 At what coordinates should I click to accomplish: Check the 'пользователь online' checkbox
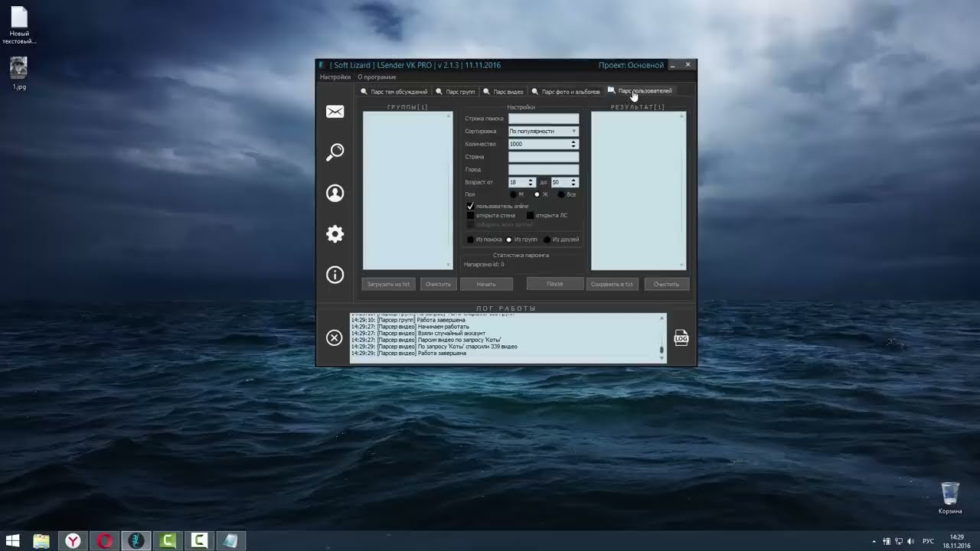pos(471,206)
